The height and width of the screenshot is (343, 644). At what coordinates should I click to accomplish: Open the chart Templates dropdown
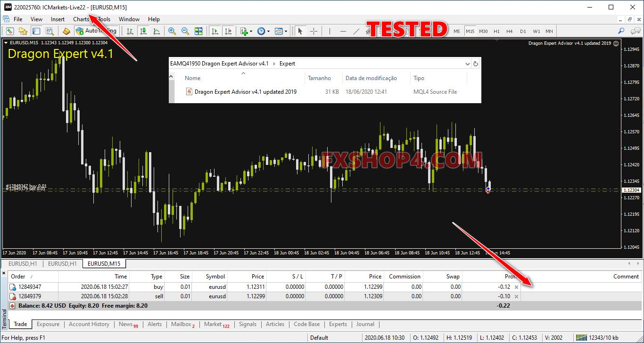point(286,31)
